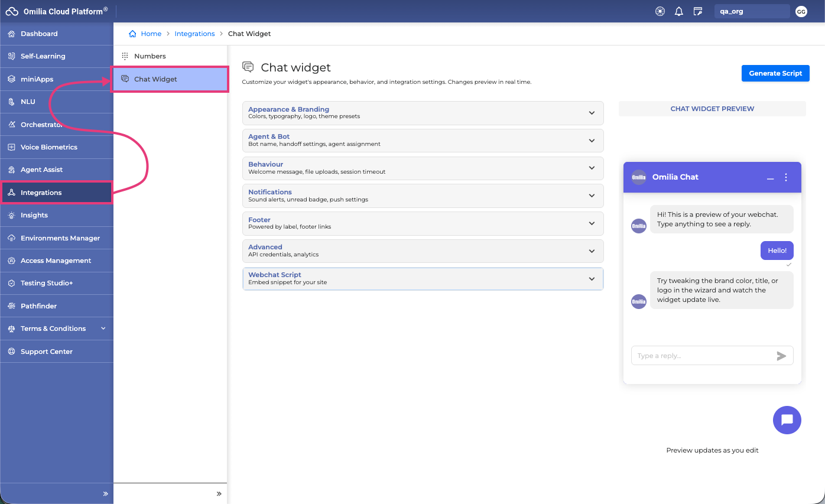Follow the Home breadcrumb link
This screenshot has width=825, height=504.
tap(151, 34)
